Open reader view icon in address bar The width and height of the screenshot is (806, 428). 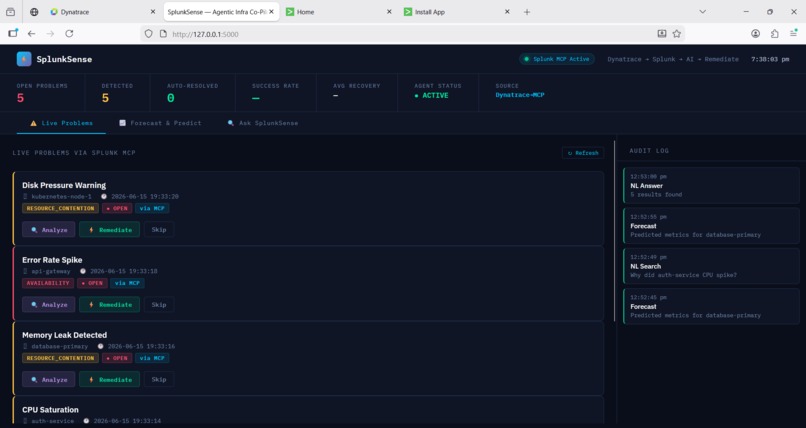(x=662, y=33)
